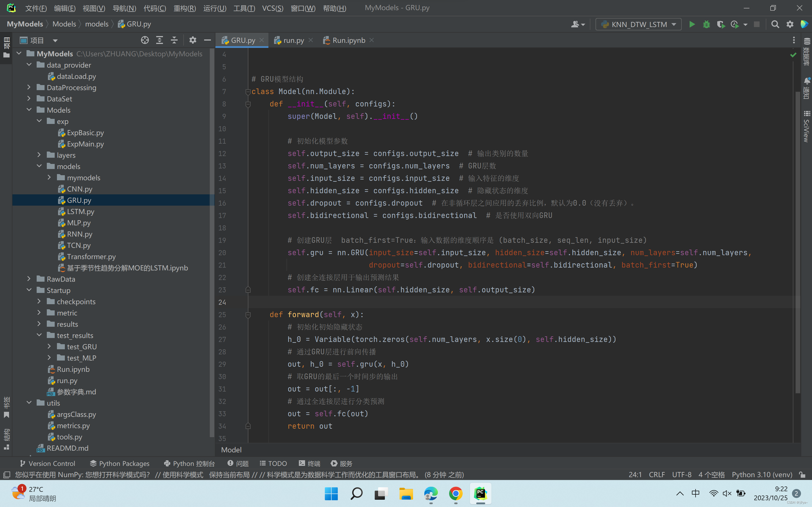Viewport: 812px width, 507px height.
Task: Toggle the TODO panel tab
Action: (x=272, y=462)
